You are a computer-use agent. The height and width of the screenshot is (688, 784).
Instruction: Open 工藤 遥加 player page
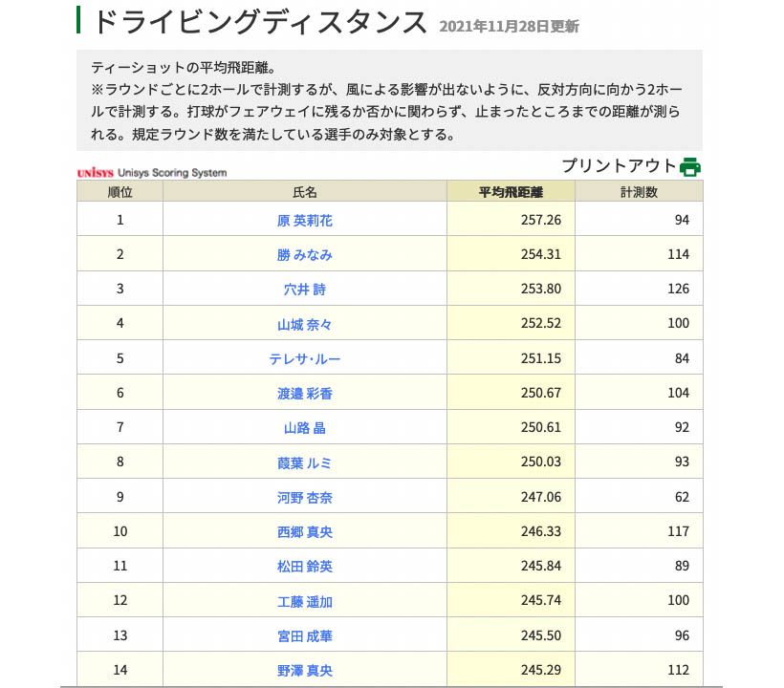[305, 601]
